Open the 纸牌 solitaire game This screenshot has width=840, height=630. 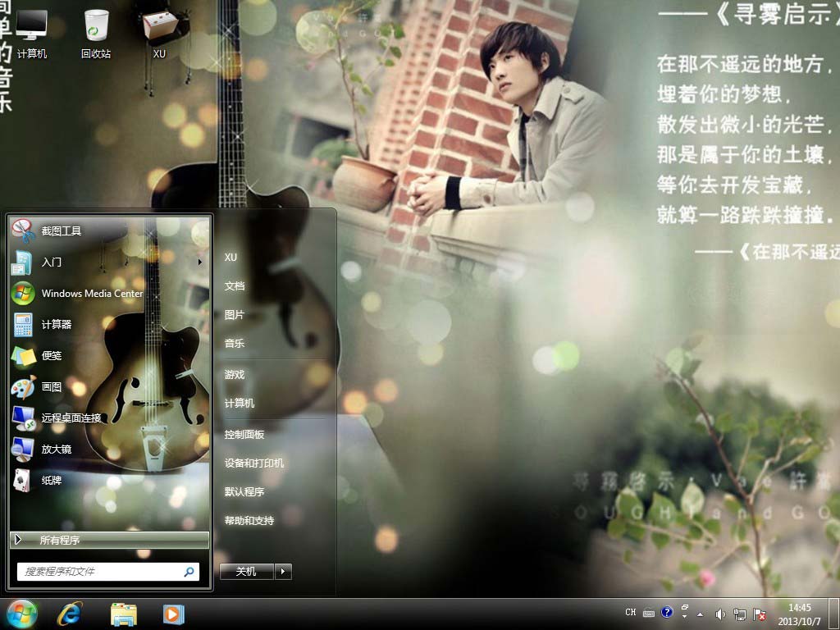tap(51, 481)
